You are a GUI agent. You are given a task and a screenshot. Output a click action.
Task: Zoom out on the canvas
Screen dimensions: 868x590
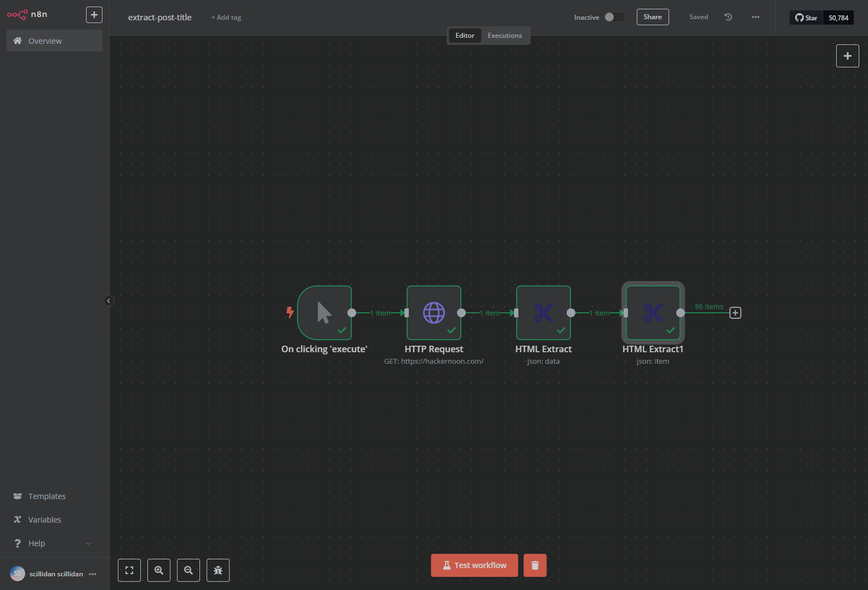tap(189, 570)
